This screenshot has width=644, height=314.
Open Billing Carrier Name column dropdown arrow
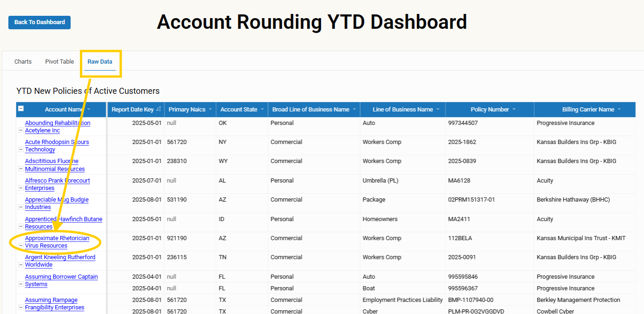(619, 109)
